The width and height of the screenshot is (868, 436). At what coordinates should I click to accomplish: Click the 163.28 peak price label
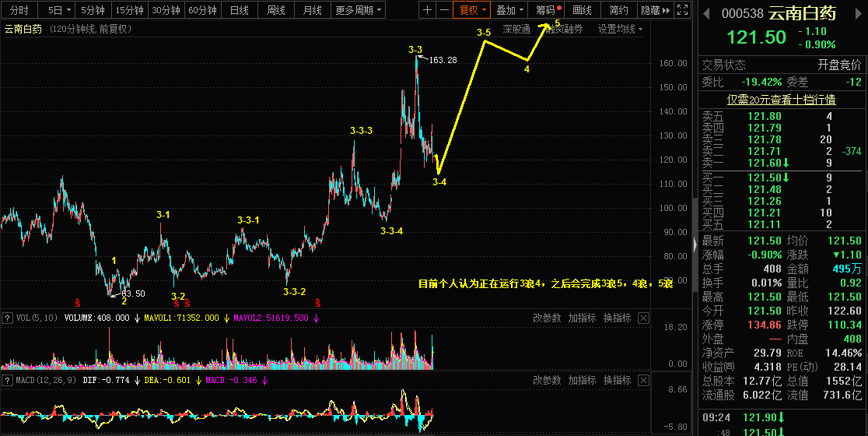[443, 60]
